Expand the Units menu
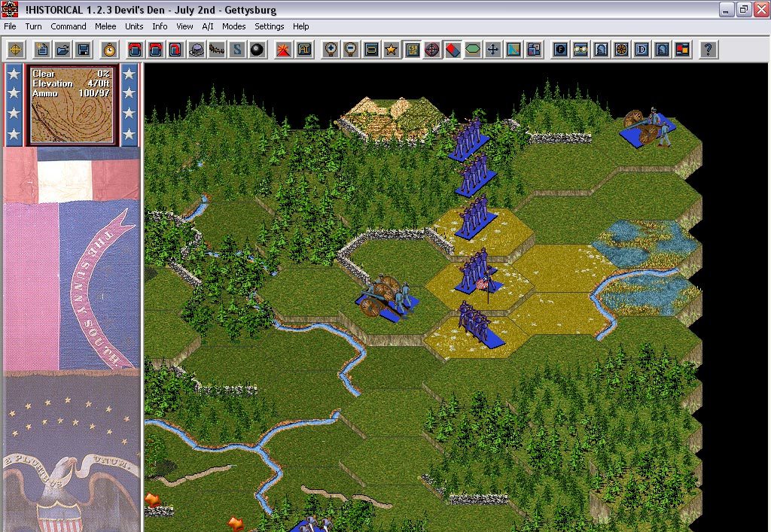Image resolution: width=771 pixels, height=532 pixels. click(134, 26)
